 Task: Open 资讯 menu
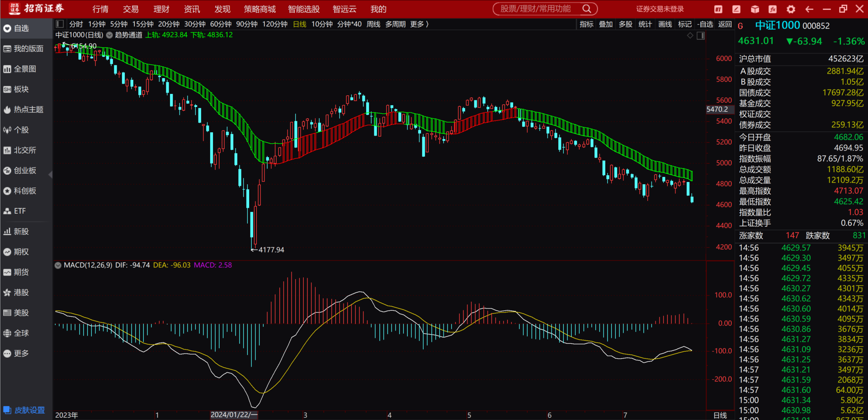pos(192,9)
